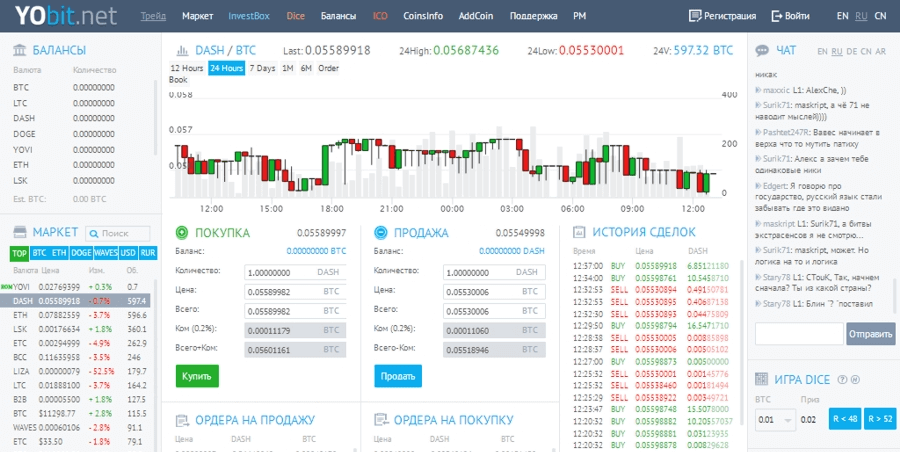Click the Чат speech bubble icon
900x452 pixels.
762,50
